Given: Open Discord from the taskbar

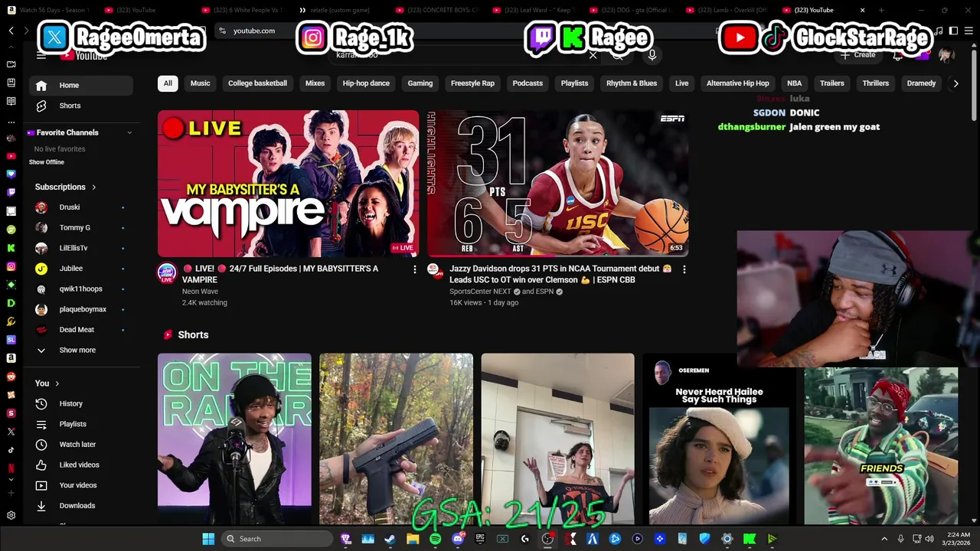Looking at the screenshot, I should click(458, 539).
